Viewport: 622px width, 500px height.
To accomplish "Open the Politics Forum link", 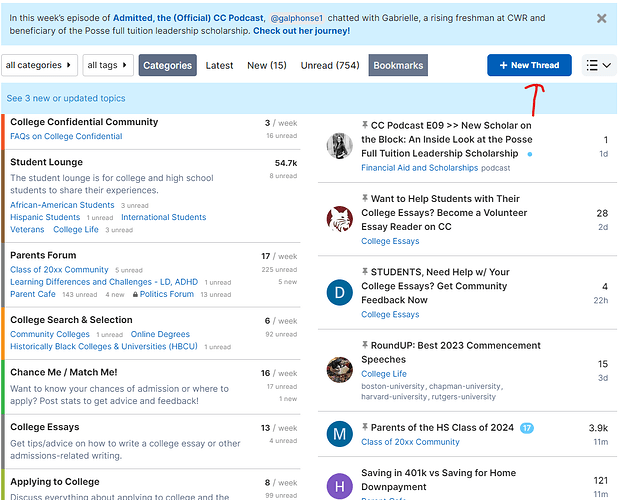I will [167, 294].
